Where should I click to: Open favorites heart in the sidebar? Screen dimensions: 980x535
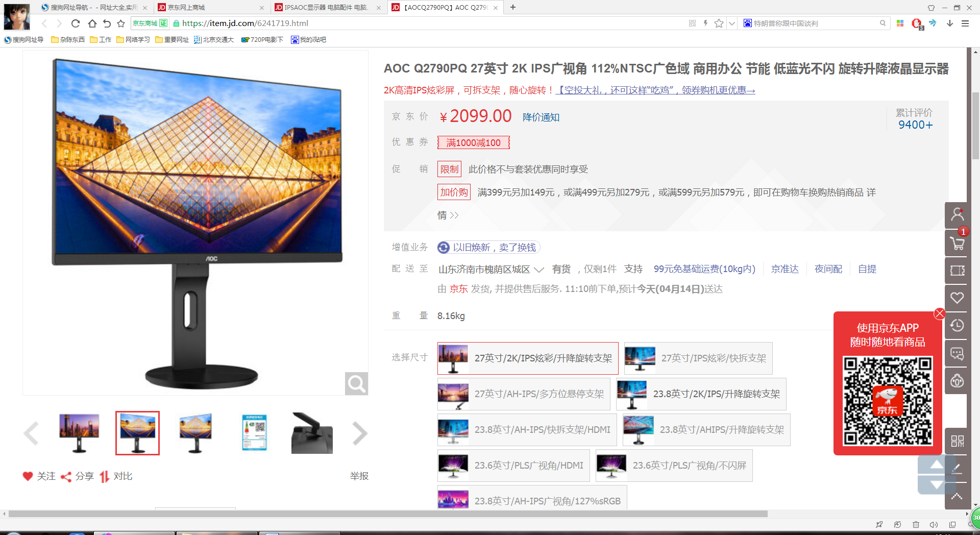click(957, 298)
